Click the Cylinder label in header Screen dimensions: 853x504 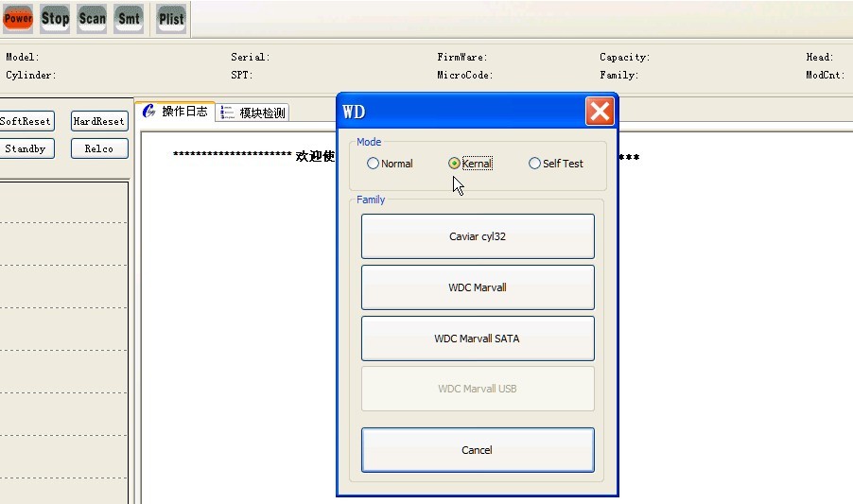click(31, 75)
